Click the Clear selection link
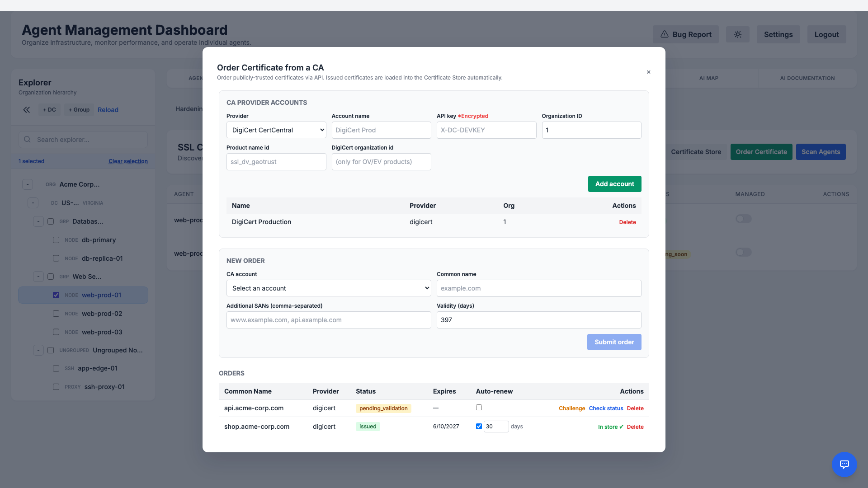 click(x=128, y=161)
